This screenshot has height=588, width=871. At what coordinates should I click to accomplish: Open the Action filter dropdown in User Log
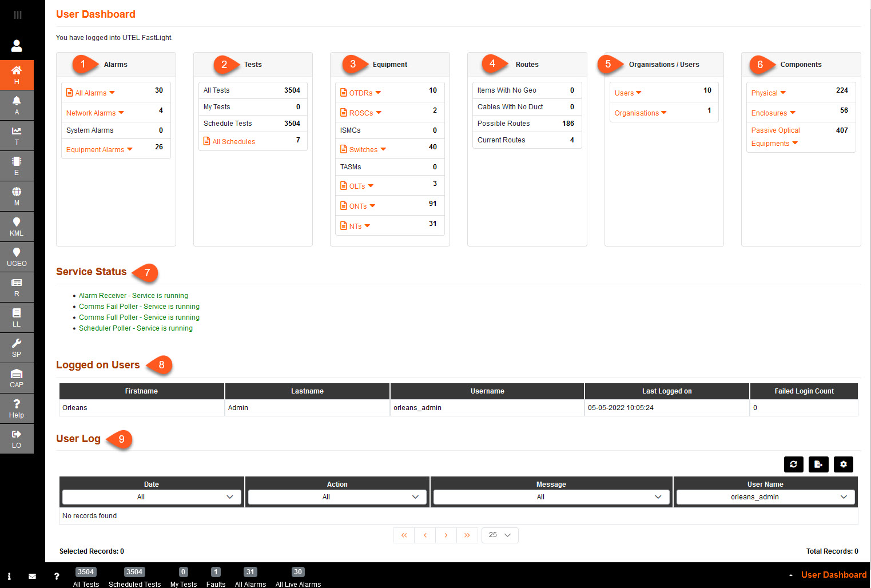click(337, 496)
